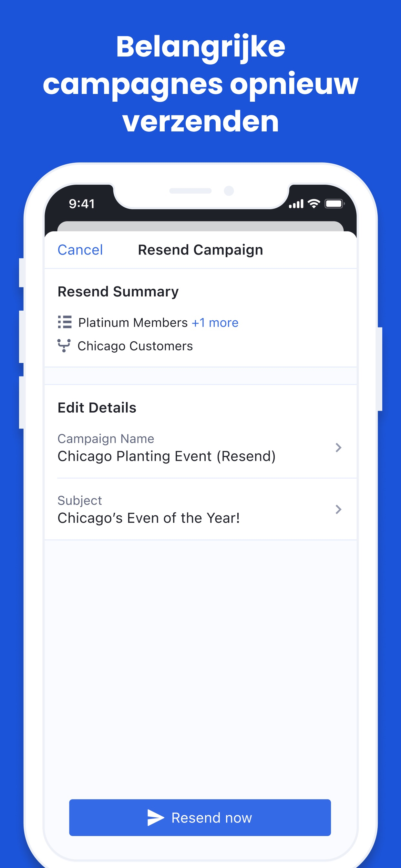The height and width of the screenshot is (868, 401).
Task: Cancel the resend campaign sheet
Action: coord(80,250)
